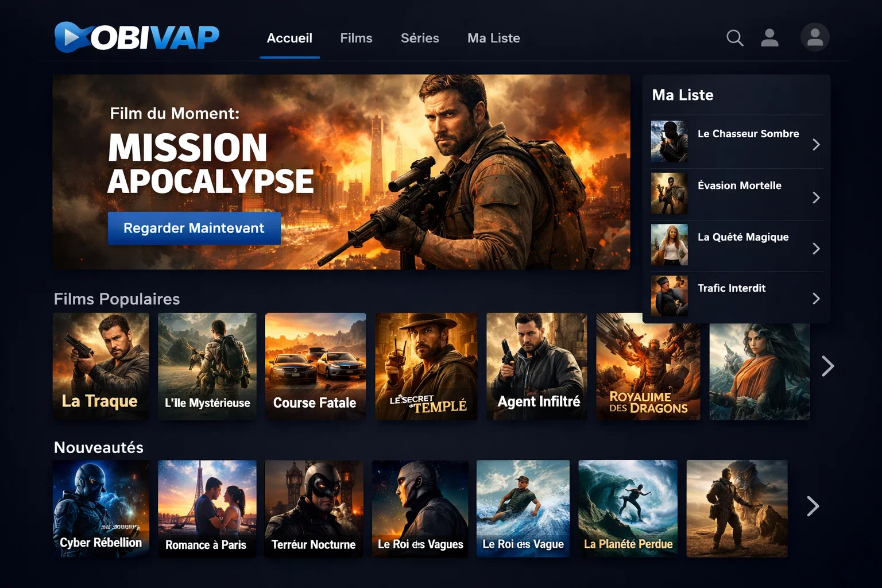Open the rounded account avatar icon

point(815,38)
